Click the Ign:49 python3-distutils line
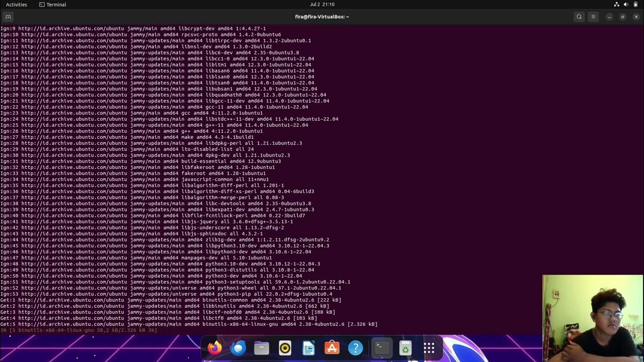This screenshot has width=644, height=362. 157,270
